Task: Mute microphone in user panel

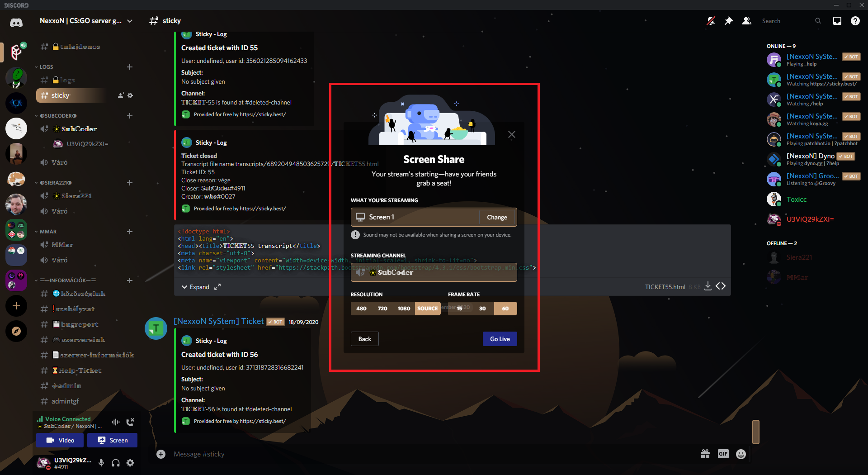Action: click(101, 463)
